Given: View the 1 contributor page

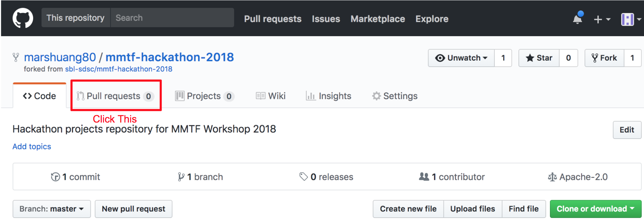Looking at the screenshot, I should tap(452, 177).
